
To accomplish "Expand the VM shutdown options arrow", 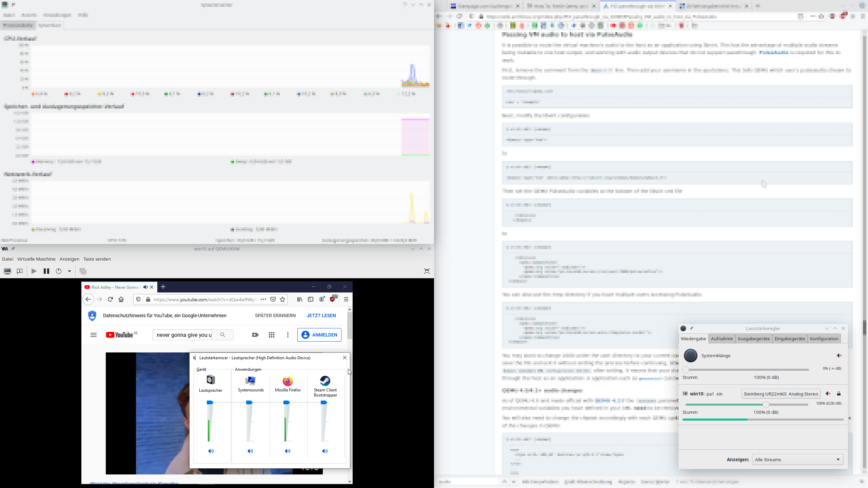I will (x=70, y=271).
